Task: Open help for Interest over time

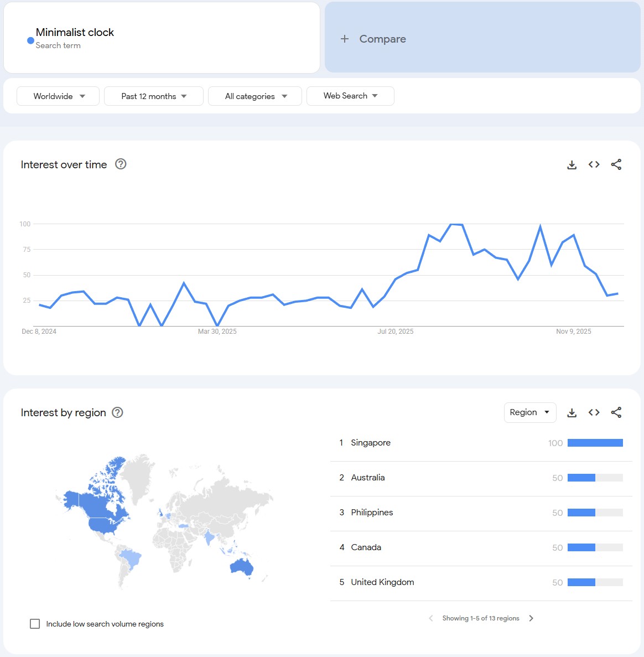Action: (x=121, y=164)
